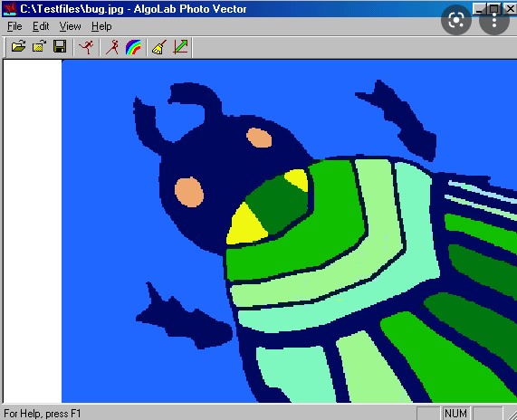Select the yellow broom cleanup icon

point(159,47)
